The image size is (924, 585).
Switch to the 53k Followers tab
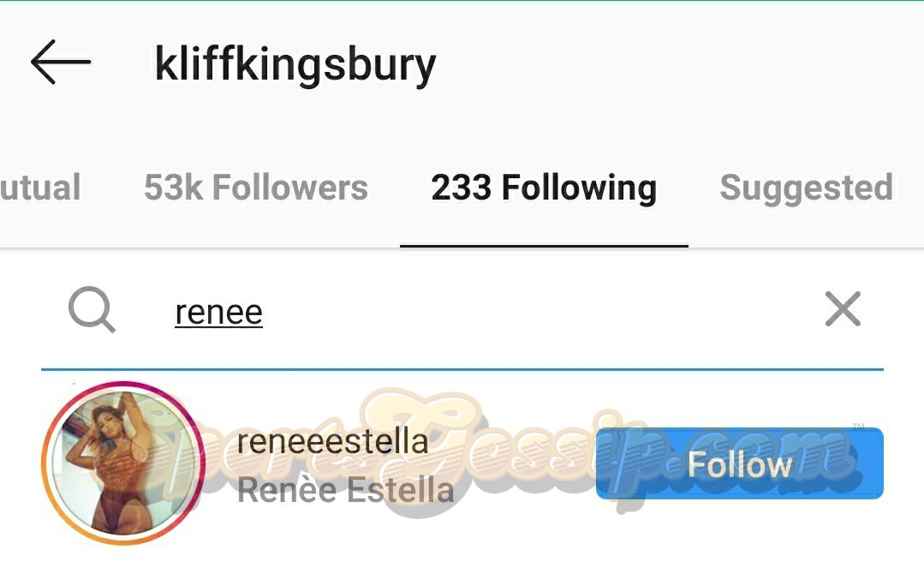point(255,188)
